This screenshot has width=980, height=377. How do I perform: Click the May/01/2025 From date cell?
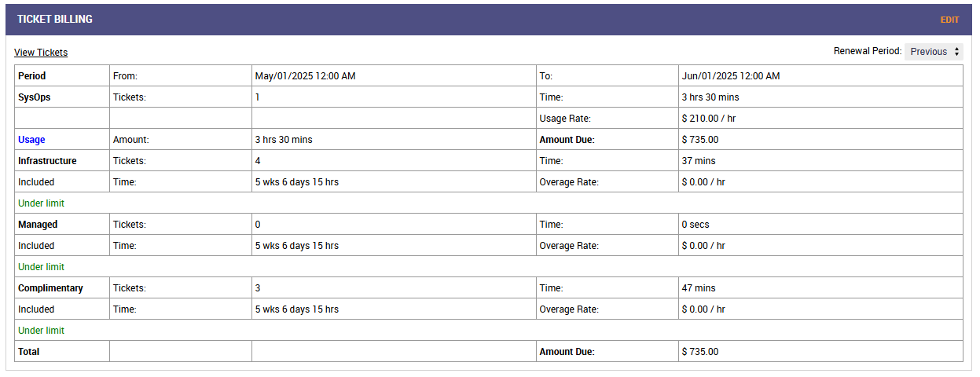click(x=305, y=76)
